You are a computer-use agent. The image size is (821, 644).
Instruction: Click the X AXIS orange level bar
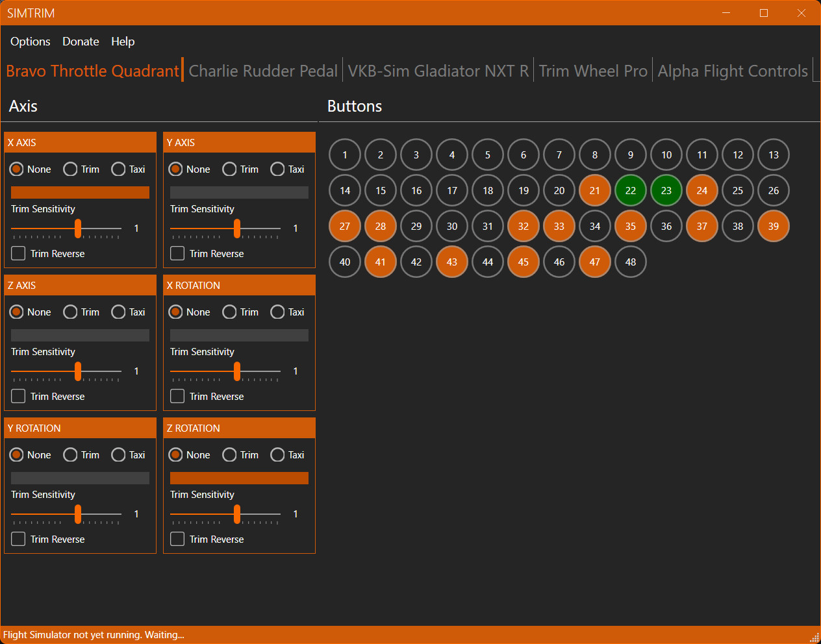pyautogui.click(x=80, y=192)
